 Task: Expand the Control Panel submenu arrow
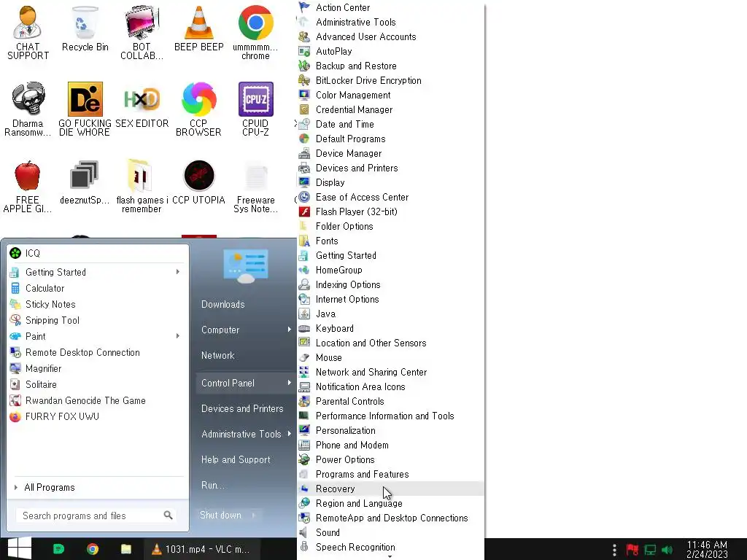pos(289,383)
